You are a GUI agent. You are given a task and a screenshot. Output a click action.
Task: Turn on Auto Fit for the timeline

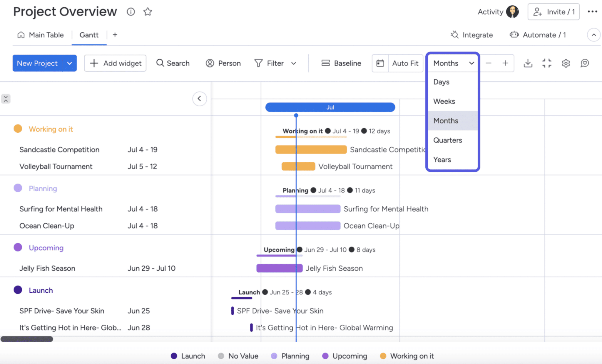click(405, 63)
